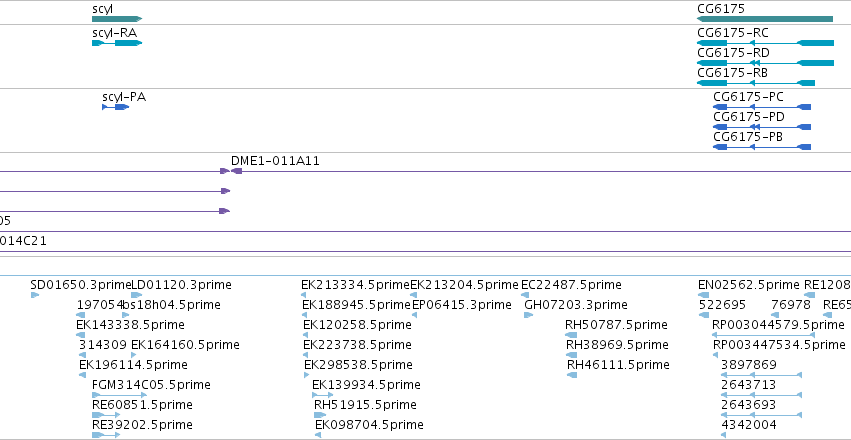Select the 3897869 spliced alignment glyph
This screenshot has width=851, height=440.
point(761,374)
